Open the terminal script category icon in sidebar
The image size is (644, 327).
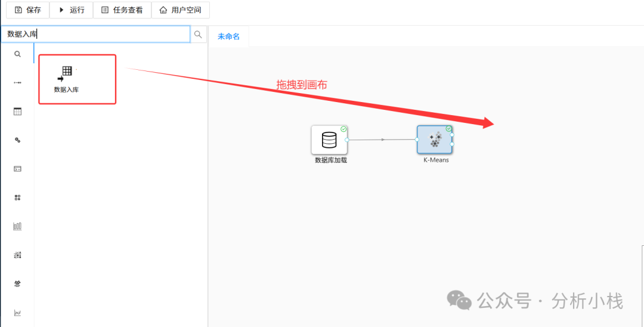pos(17,169)
